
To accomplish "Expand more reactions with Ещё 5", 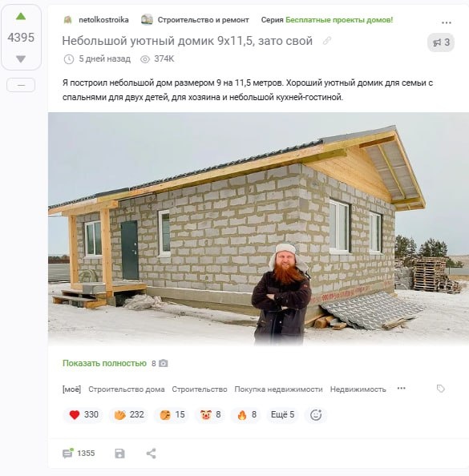I will click(282, 414).
